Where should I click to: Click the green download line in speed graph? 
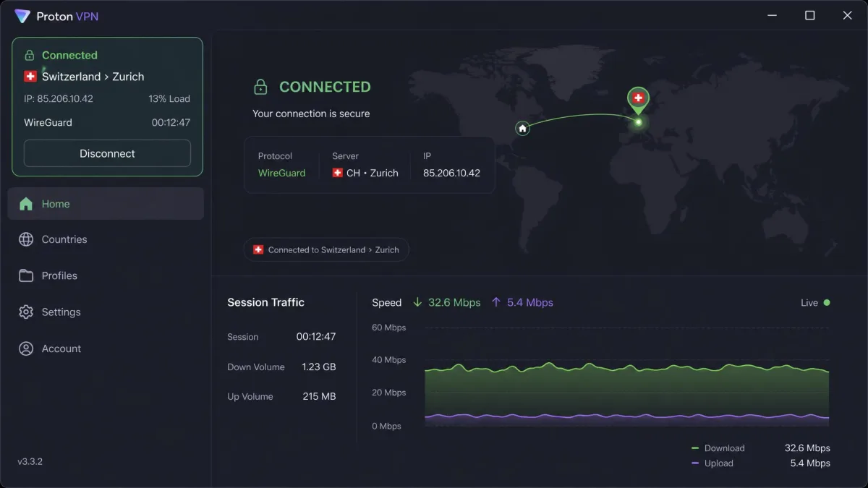(x=626, y=369)
